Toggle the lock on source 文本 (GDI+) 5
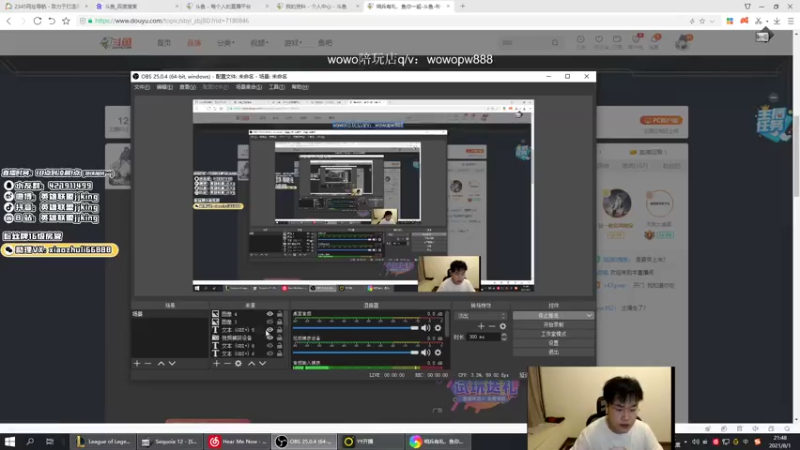Screen dimensions: 800x450 tap(279, 330)
